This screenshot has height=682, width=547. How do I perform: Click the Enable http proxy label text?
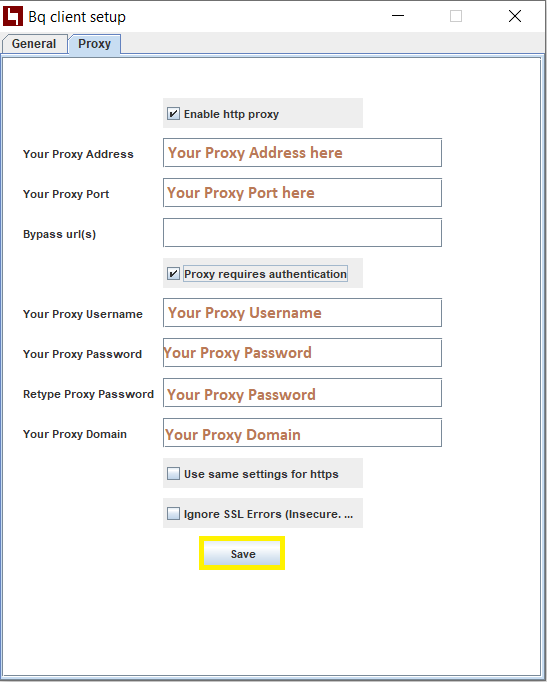[231, 114]
